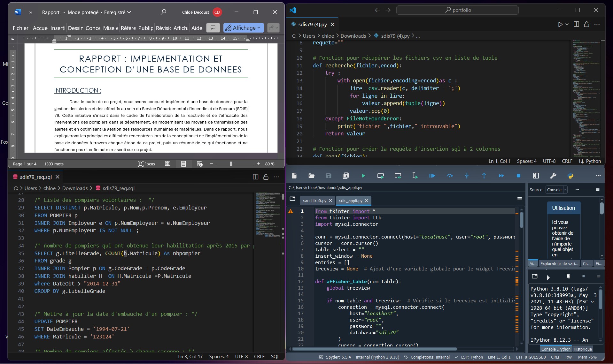The height and width of the screenshot is (364, 613).
Task: Maximize the current pane in Spyder
Action: pyautogui.click(x=536, y=176)
